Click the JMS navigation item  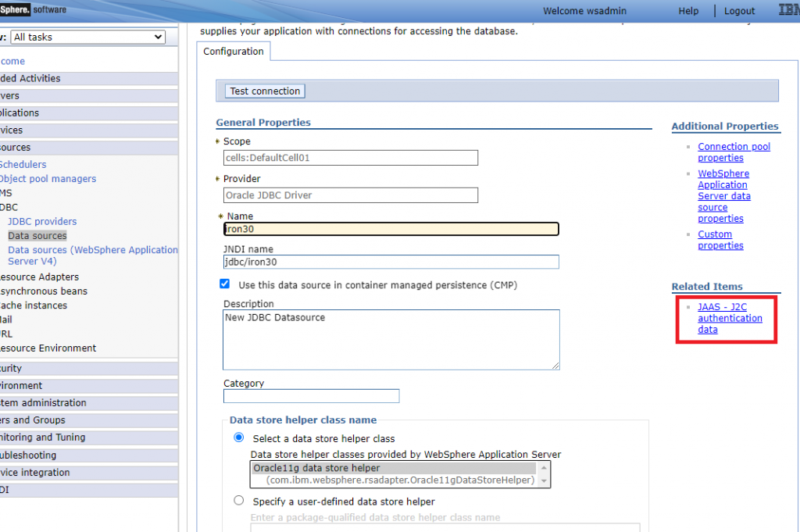6,193
